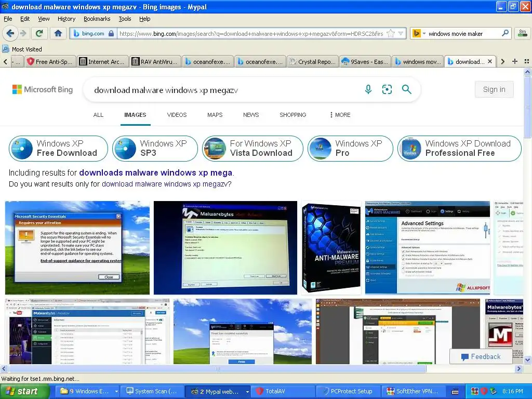The image size is (532, 399).
Task: Start voice search with microphone icon
Action: point(368,89)
